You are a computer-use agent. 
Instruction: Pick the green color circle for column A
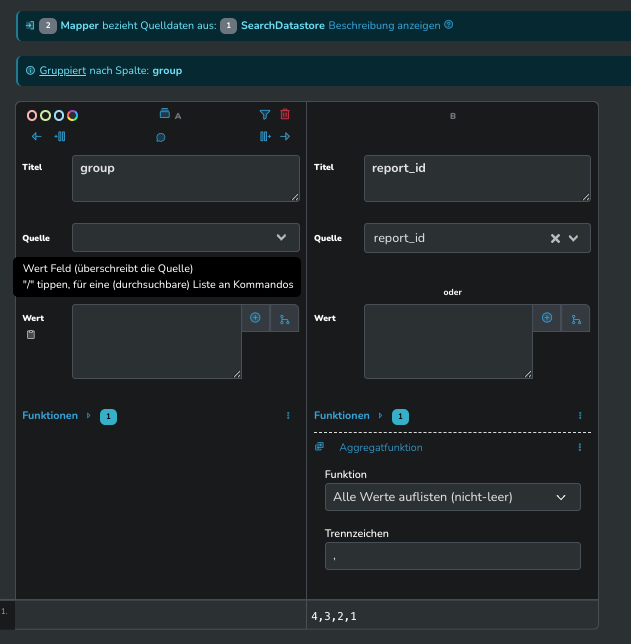pyautogui.click(x=45, y=116)
